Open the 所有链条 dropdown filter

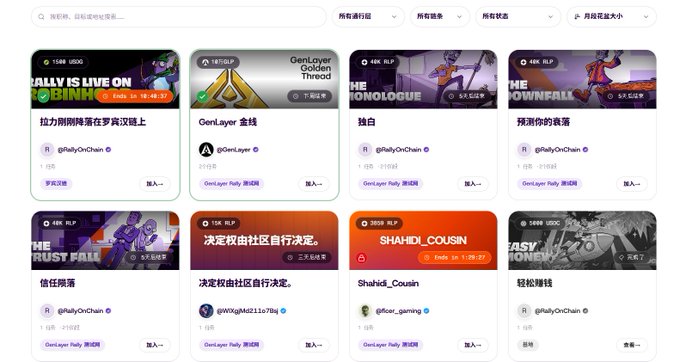[440, 16]
